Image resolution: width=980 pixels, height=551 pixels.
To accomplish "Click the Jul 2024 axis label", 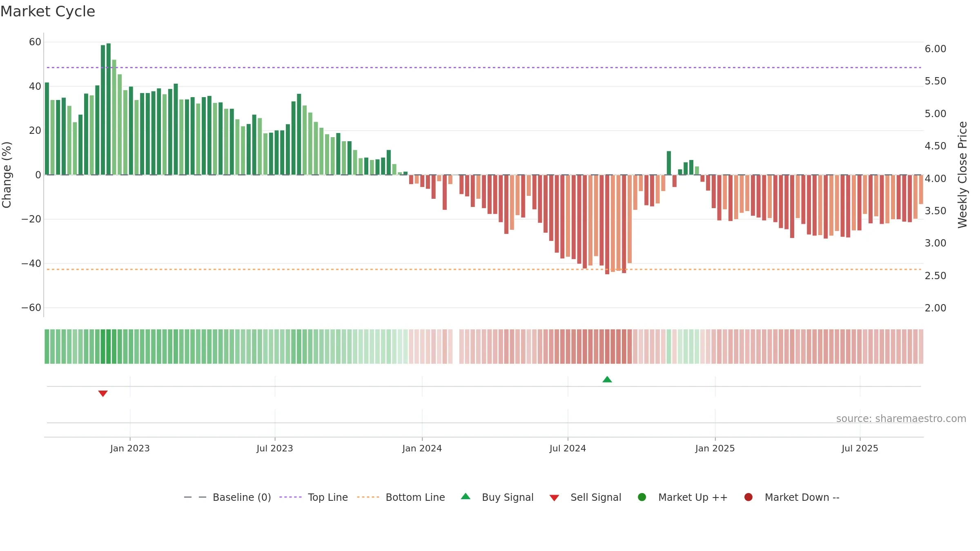I will 568,449.
